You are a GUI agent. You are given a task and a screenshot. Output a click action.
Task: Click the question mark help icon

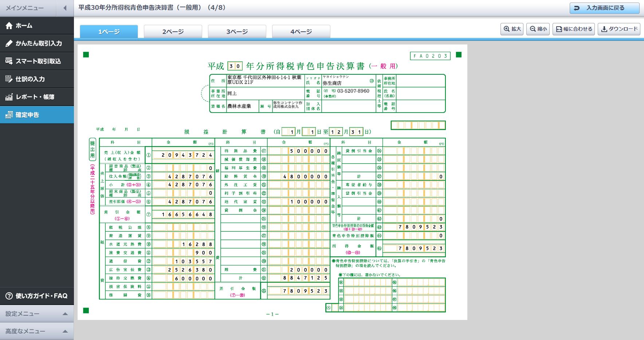pos(9,296)
